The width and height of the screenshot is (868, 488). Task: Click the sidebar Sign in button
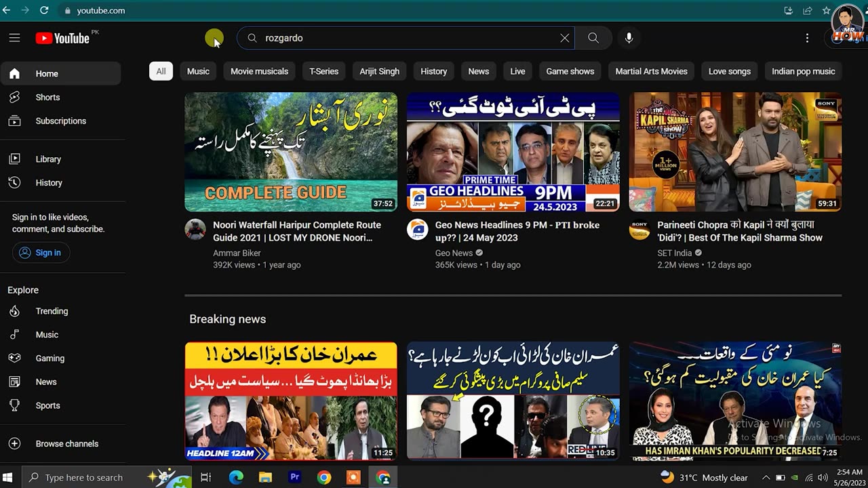point(41,252)
